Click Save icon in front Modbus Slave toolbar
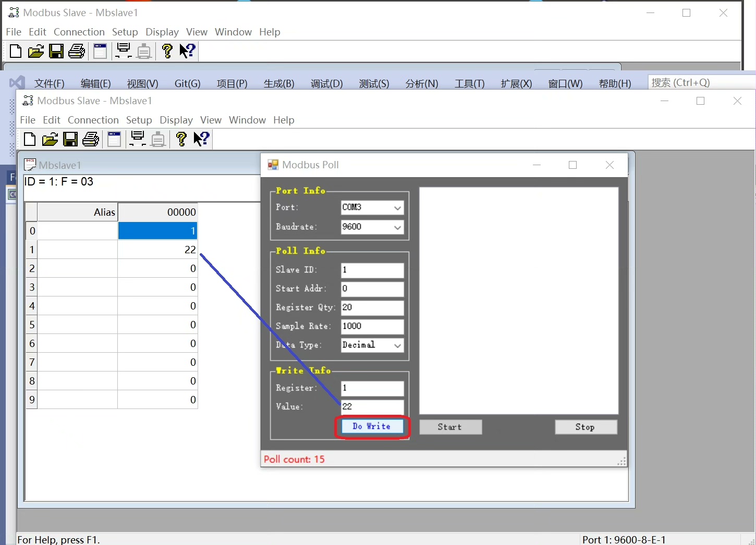 pyautogui.click(x=70, y=139)
